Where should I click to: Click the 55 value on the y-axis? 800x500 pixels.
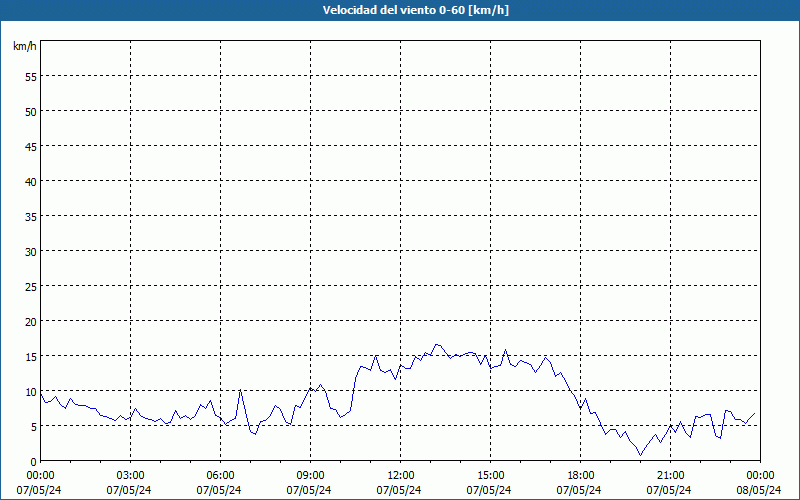pos(31,77)
